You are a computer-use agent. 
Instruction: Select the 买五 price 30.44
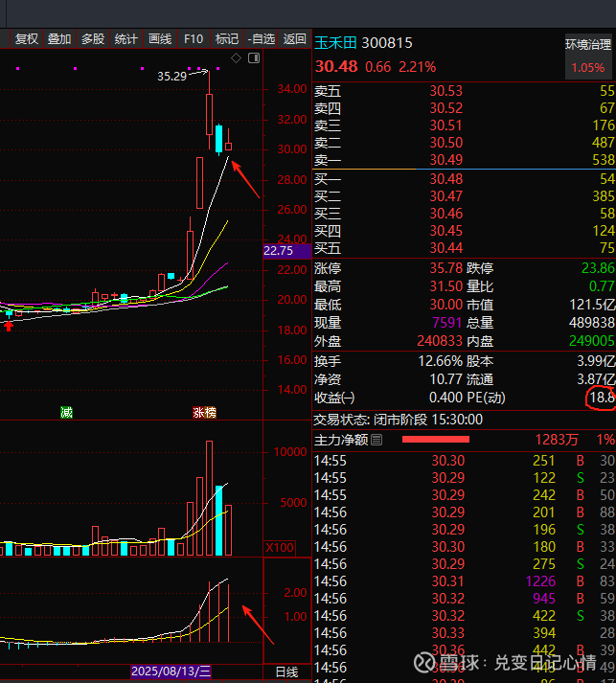tap(446, 248)
